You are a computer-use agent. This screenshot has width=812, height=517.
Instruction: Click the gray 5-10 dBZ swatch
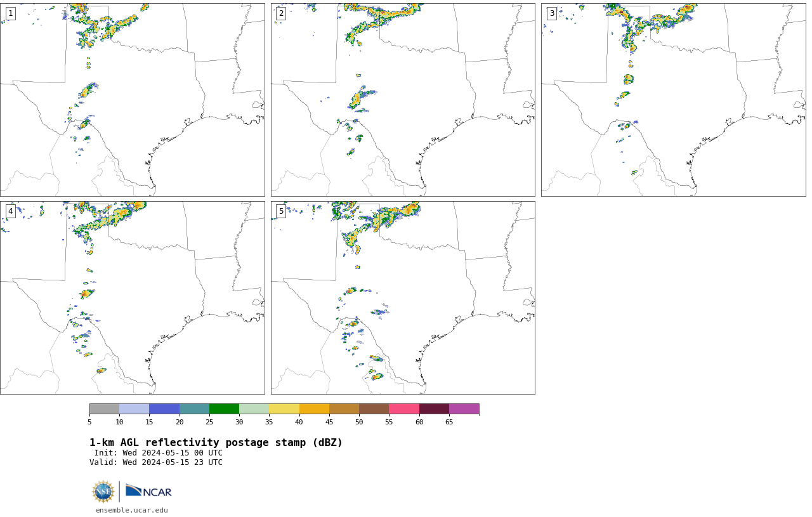104,409
